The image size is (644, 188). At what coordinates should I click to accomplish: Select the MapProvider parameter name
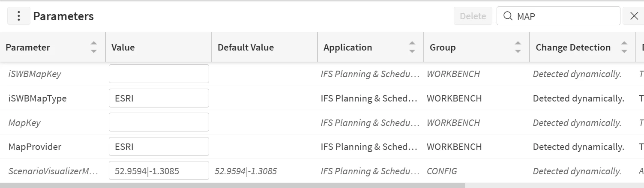coord(35,147)
